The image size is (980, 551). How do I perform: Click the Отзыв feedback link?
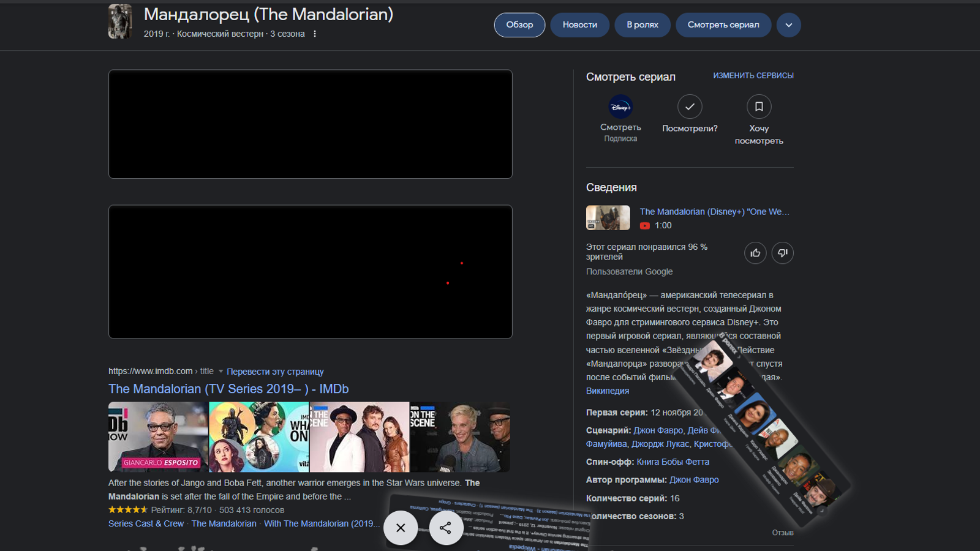pos(783,533)
